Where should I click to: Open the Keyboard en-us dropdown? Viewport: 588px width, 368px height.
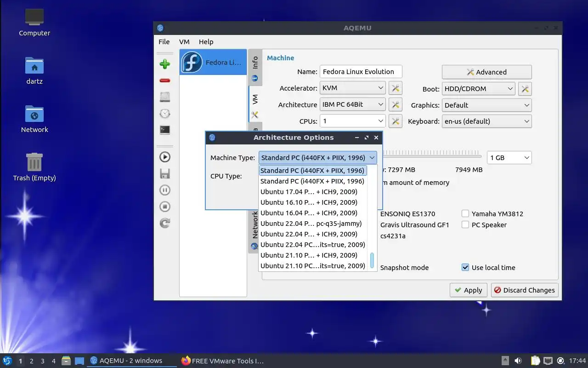(486, 121)
